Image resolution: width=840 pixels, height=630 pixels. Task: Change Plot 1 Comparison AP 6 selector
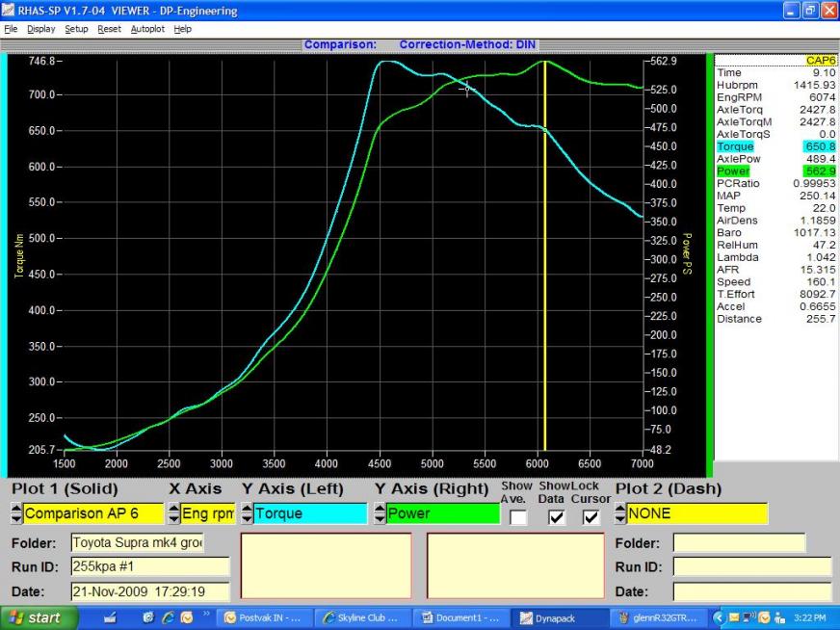click(x=92, y=514)
